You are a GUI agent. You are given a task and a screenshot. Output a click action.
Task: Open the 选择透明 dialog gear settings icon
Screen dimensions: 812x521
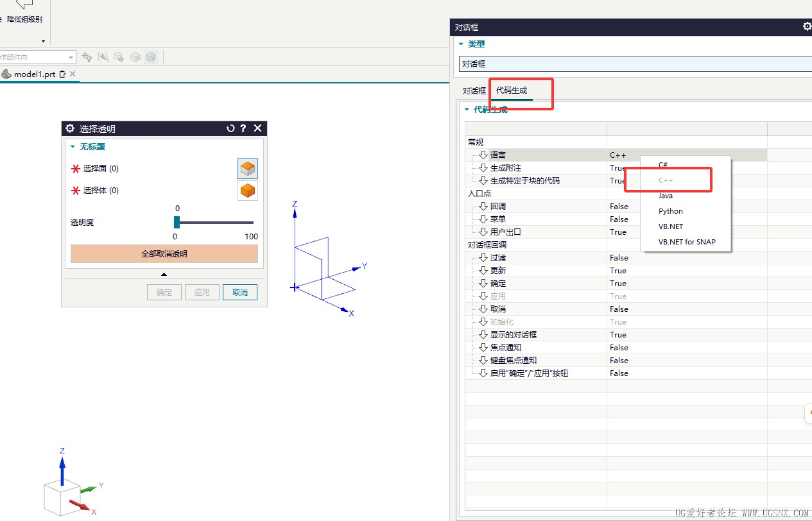coord(70,128)
